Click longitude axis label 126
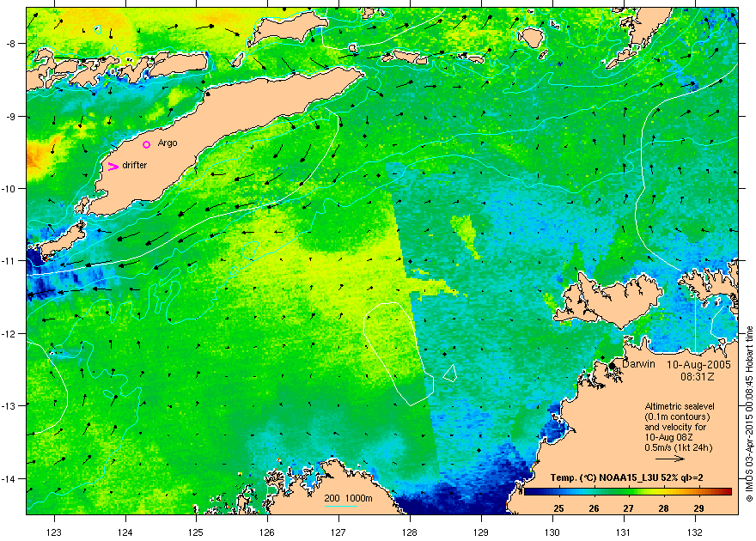The image size is (756, 541). pos(267,532)
